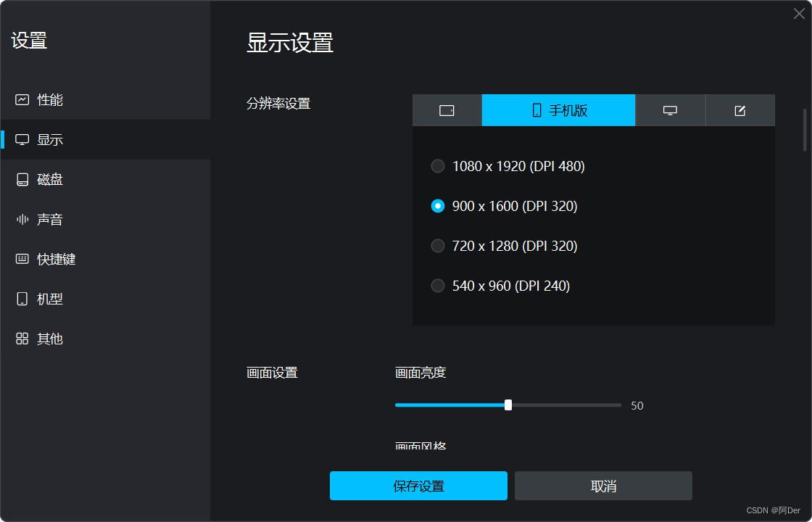Open the 磁盘 disk settings panel
Viewport: 812px width, 522px height.
43,179
